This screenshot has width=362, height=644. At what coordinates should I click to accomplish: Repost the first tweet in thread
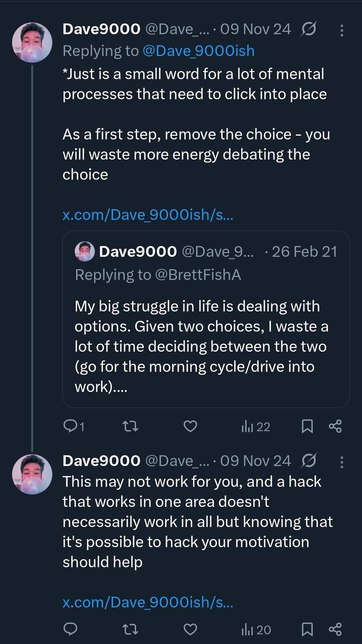click(x=130, y=426)
